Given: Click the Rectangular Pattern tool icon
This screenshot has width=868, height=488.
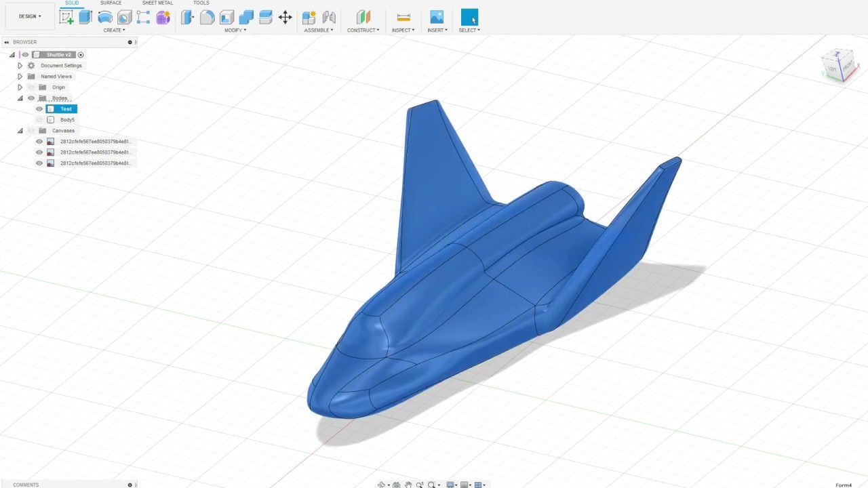Looking at the screenshot, I should tap(143, 18).
